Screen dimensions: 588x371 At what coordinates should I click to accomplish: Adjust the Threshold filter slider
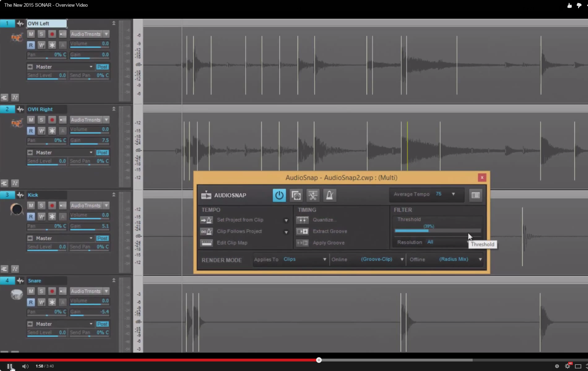pyautogui.click(x=438, y=231)
